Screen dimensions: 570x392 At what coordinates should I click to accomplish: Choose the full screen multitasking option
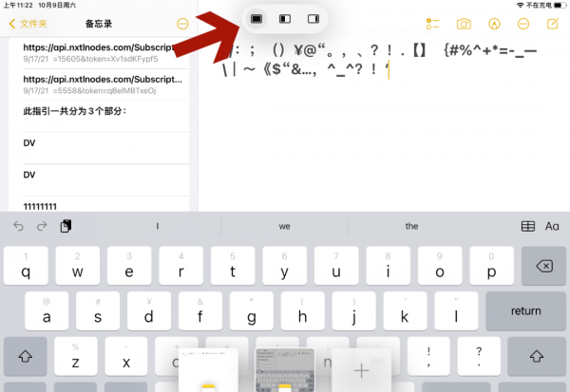point(256,18)
